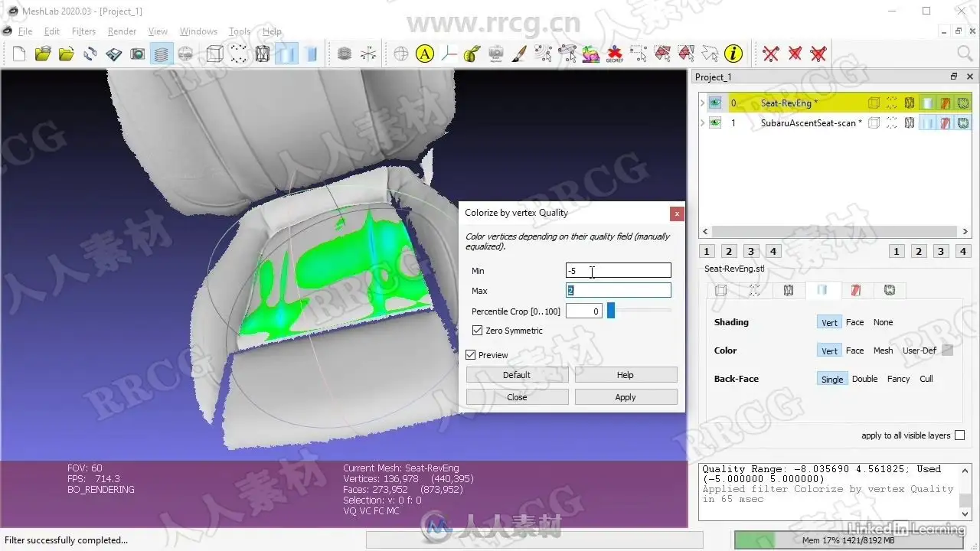Image resolution: width=980 pixels, height=551 pixels.
Task: Open the Windows menu
Action: pyautogui.click(x=198, y=31)
